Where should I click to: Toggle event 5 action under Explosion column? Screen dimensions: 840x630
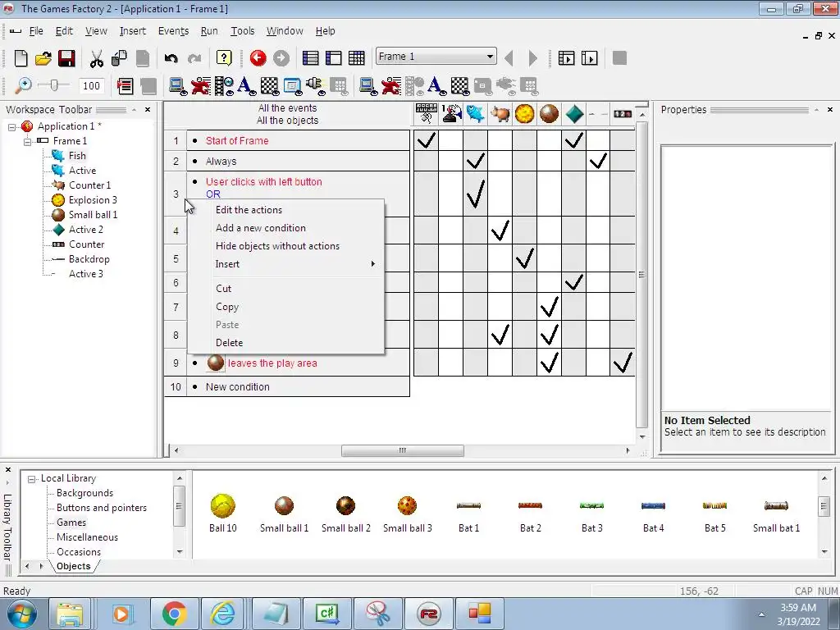(x=524, y=258)
